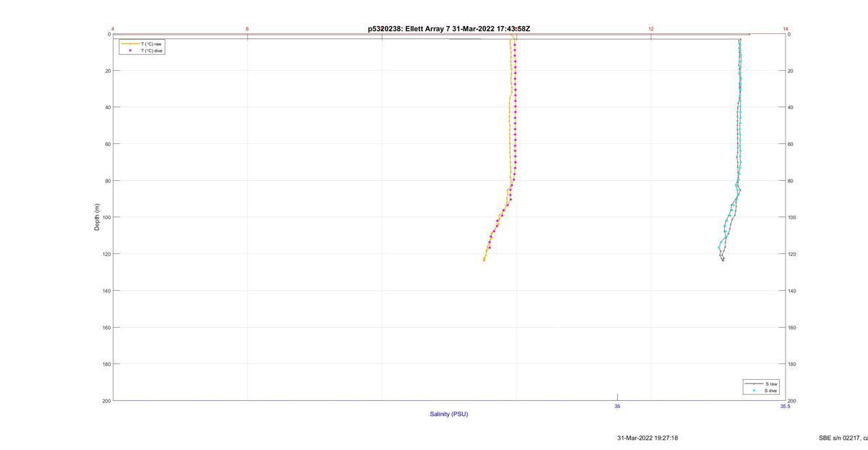Viewport: 868px width, 450px height.
Task: Click the '100' depth tick on left axis
Action: tap(106, 217)
